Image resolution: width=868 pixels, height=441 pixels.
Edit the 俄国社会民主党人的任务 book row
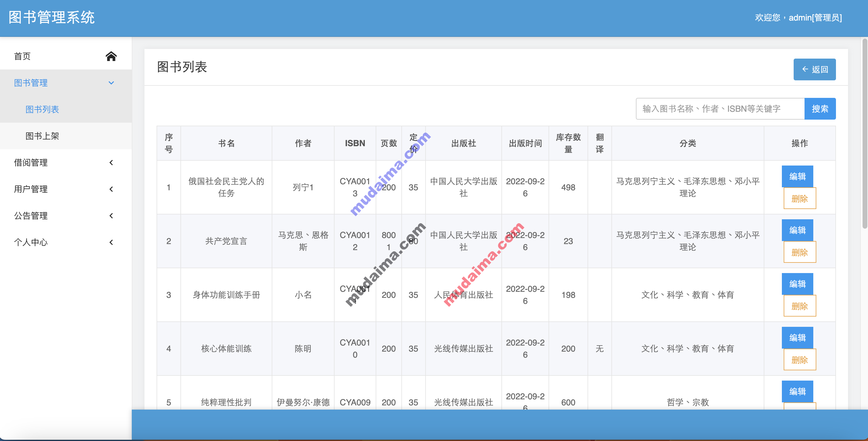click(x=797, y=176)
